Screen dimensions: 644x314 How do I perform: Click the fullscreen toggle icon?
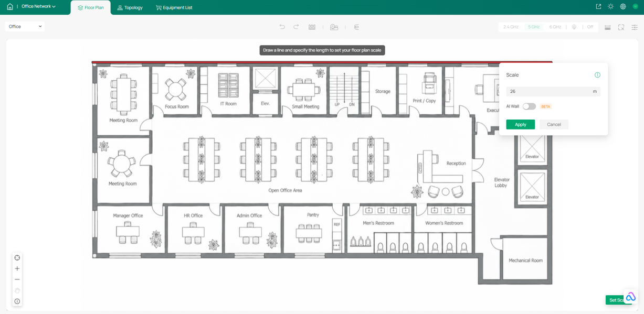621,27
